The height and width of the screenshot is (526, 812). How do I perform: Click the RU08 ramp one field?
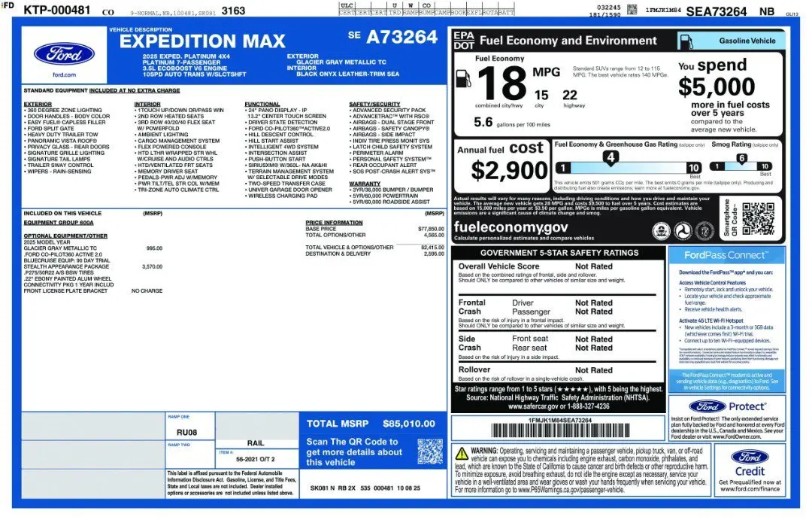pos(186,432)
